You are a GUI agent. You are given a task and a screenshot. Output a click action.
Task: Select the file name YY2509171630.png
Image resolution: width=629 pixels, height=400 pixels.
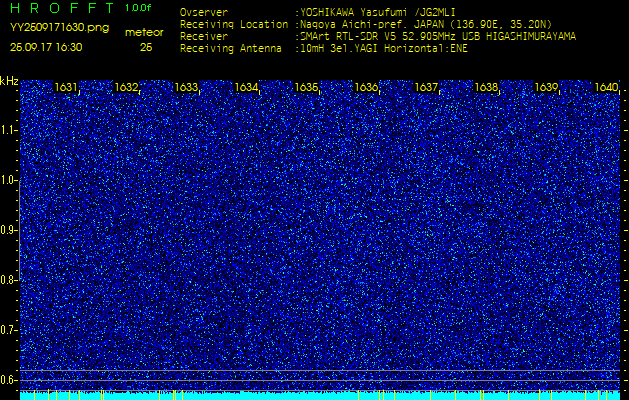[x=59, y=28]
